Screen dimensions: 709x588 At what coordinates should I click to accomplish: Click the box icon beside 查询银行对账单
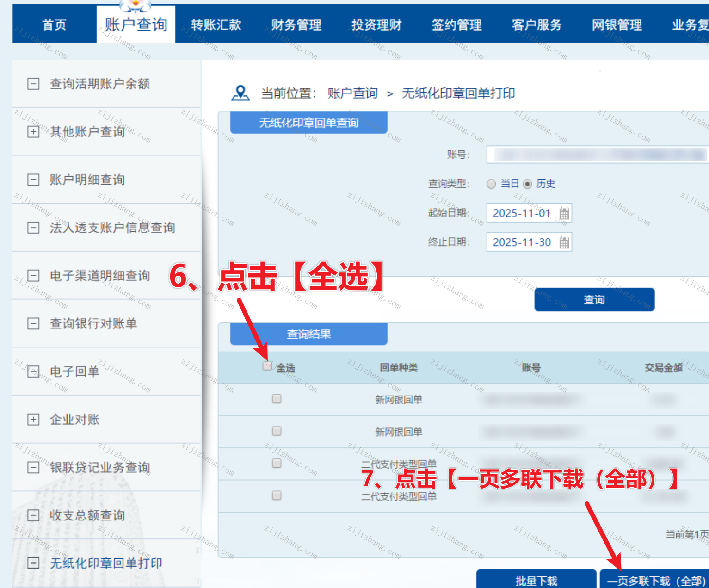33,323
